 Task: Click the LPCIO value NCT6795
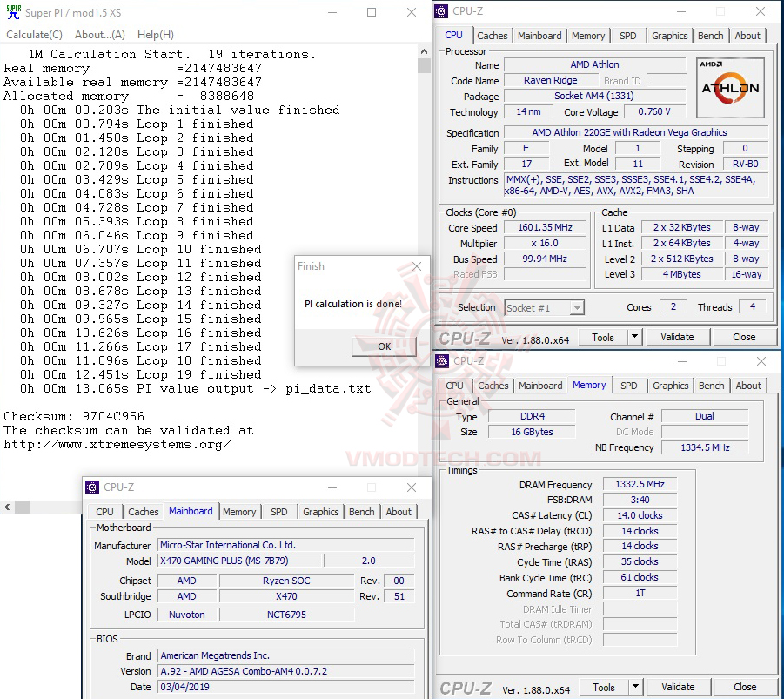286,615
